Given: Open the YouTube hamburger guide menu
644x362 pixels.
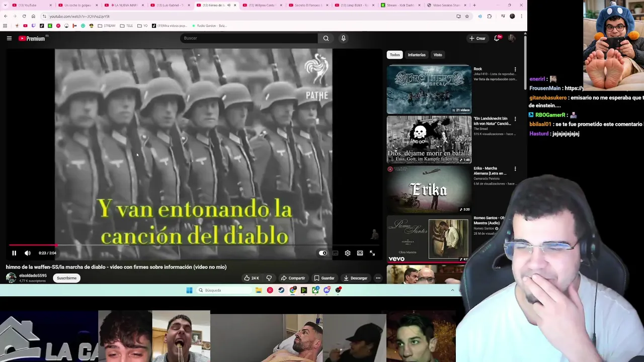Looking at the screenshot, I should (9, 38).
